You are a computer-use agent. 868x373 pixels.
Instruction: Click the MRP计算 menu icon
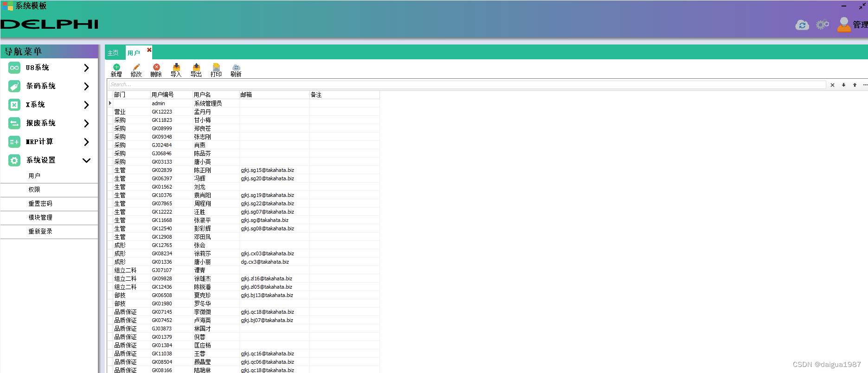coord(14,142)
